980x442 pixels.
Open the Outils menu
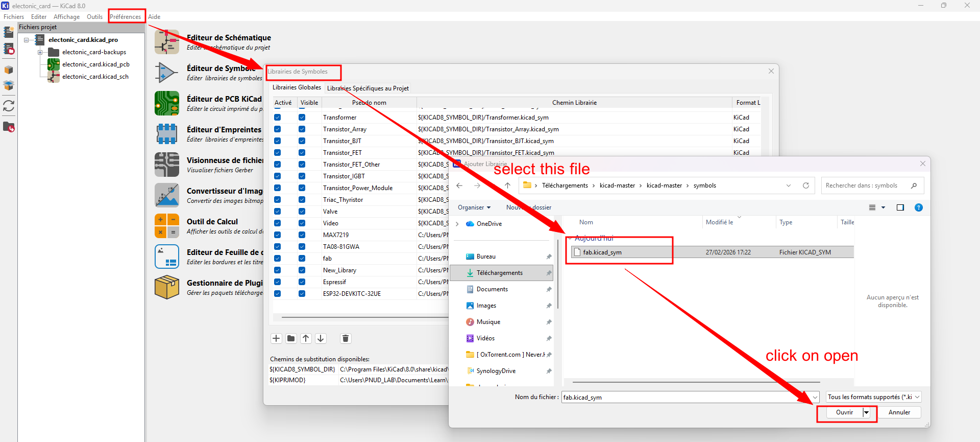95,17
